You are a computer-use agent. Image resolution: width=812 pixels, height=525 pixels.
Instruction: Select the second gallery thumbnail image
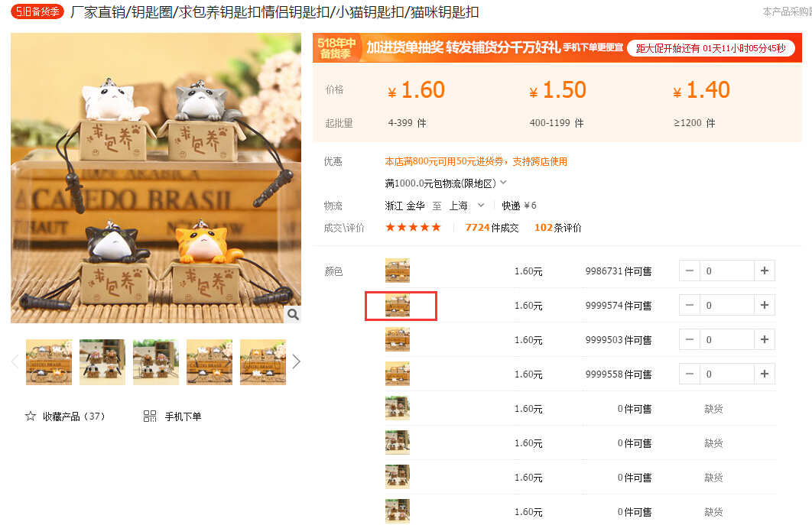click(102, 362)
